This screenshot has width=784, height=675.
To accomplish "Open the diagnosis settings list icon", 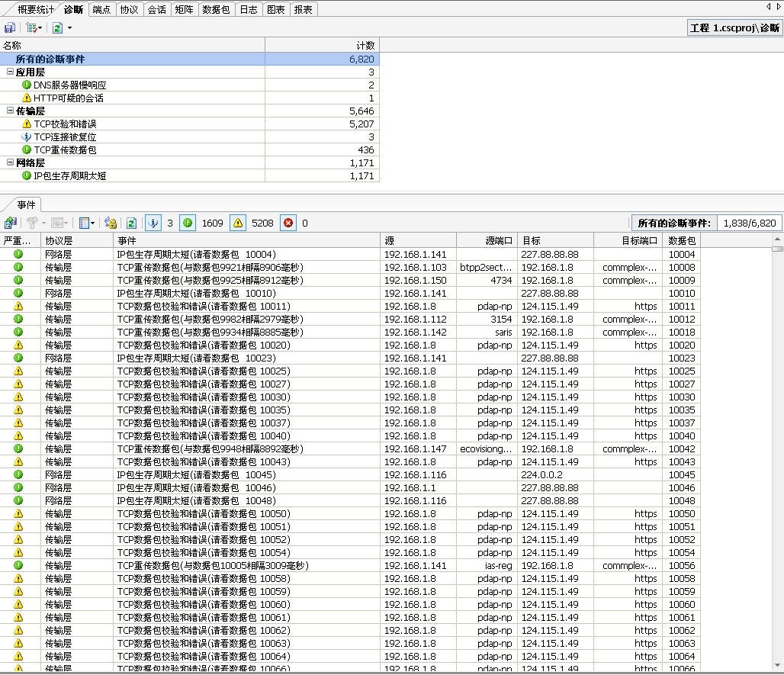I will tap(31, 27).
